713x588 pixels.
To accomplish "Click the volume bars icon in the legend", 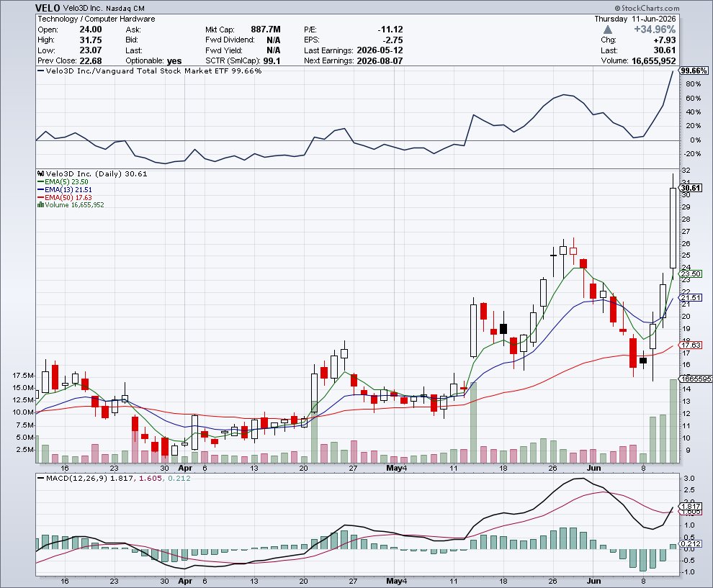I will click(41, 205).
